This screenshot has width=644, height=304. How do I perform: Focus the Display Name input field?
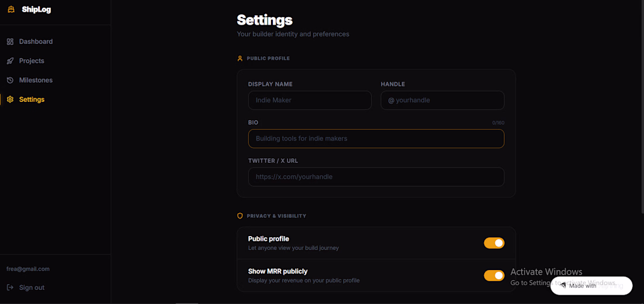click(x=310, y=100)
